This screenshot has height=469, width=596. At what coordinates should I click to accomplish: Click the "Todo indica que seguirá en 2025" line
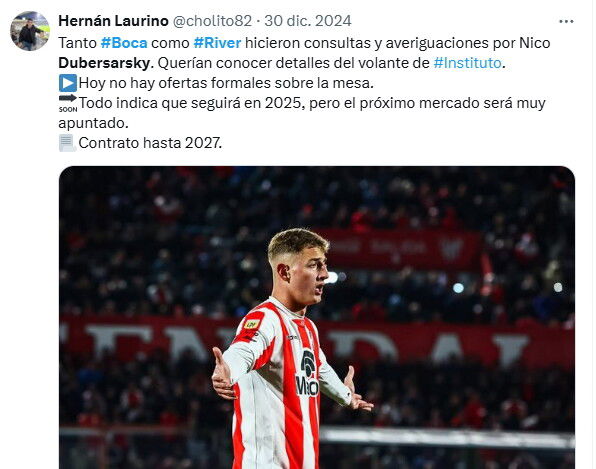click(312, 103)
